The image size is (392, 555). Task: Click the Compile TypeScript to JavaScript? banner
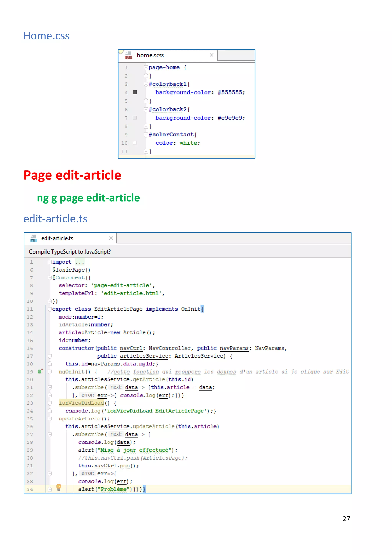pyautogui.click(x=188, y=252)
